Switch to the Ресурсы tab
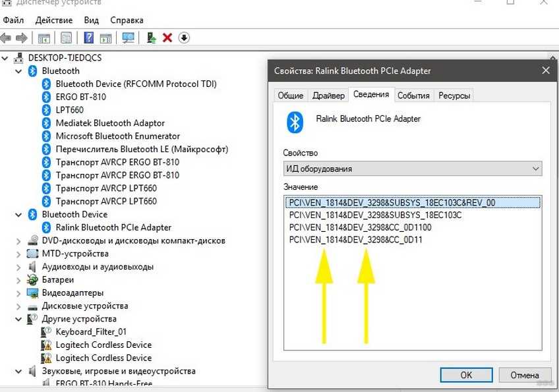The image size is (559, 392). (x=454, y=96)
